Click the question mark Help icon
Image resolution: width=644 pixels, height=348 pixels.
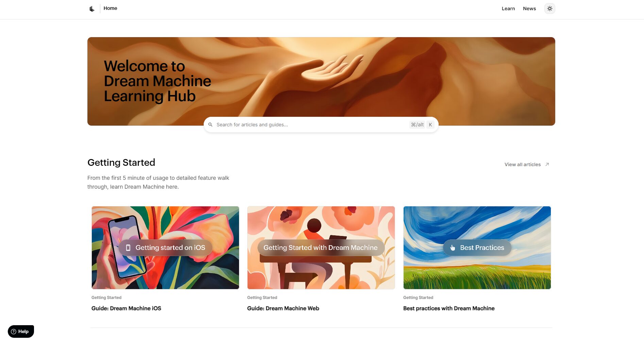click(x=14, y=332)
